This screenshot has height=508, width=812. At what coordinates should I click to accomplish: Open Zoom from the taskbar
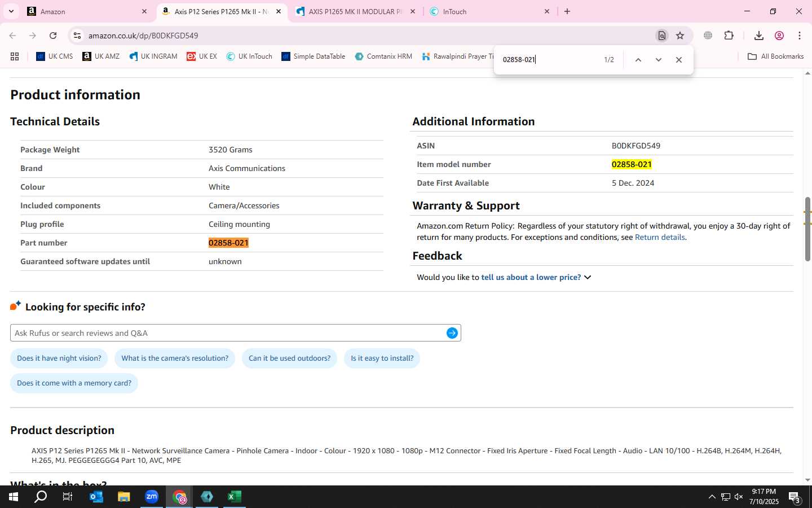[152, 497]
